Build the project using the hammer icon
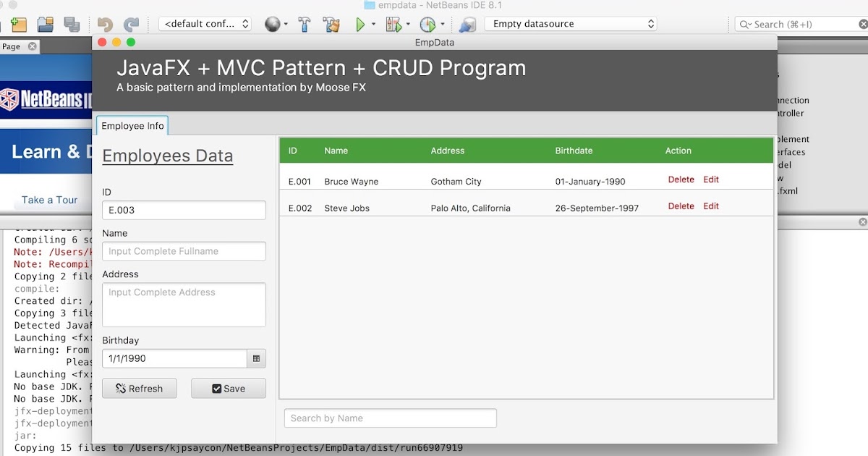 coord(305,24)
